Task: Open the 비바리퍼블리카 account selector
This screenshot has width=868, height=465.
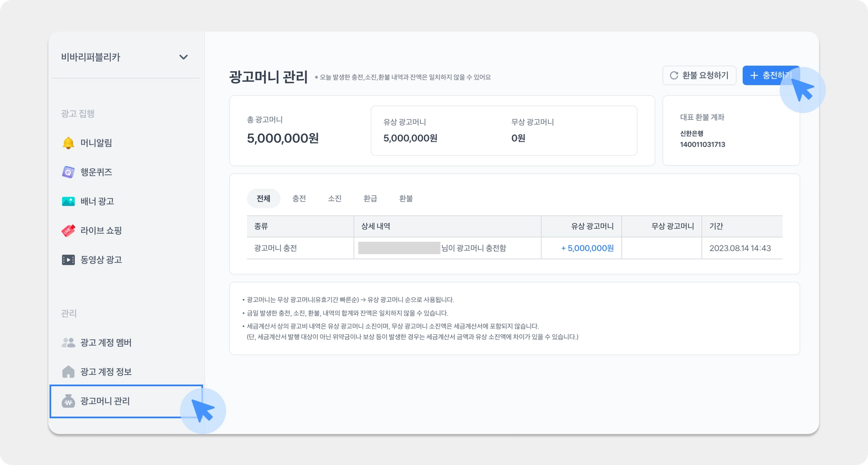Action: pyautogui.click(x=91, y=57)
